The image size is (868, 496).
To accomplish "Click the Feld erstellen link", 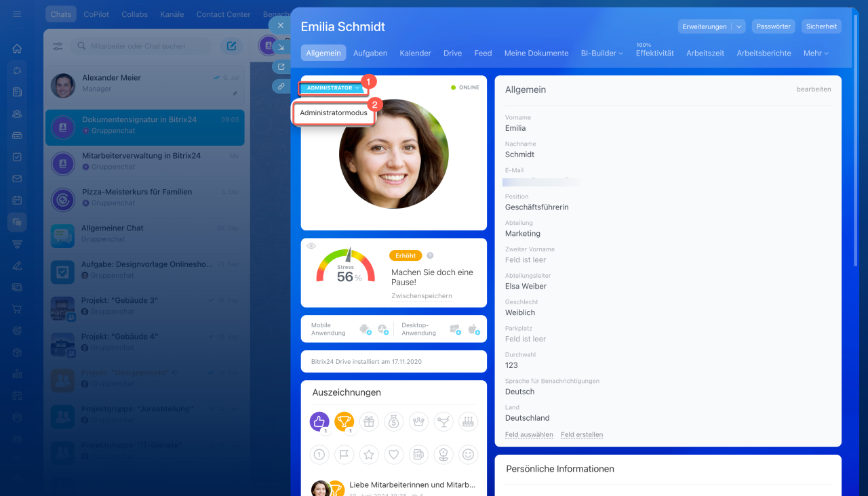I will [x=582, y=434].
